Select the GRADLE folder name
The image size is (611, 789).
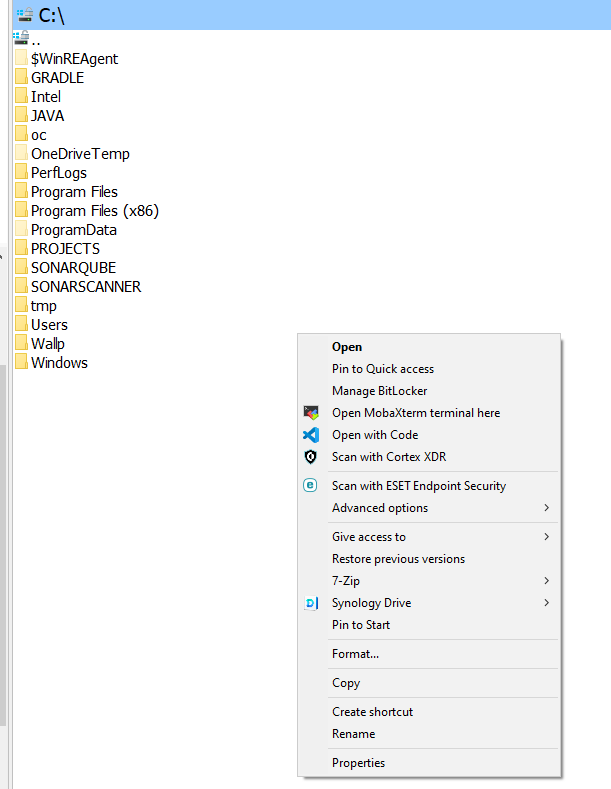[x=57, y=78]
